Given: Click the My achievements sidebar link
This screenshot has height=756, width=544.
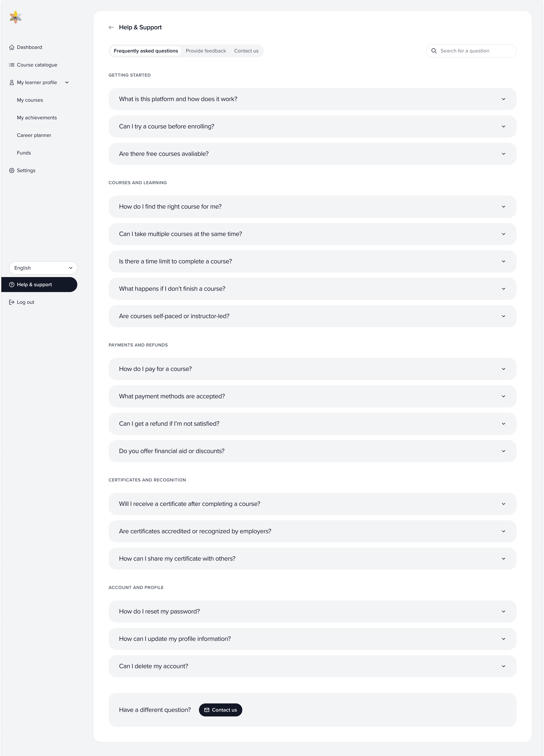Looking at the screenshot, I should coord(37,117).
